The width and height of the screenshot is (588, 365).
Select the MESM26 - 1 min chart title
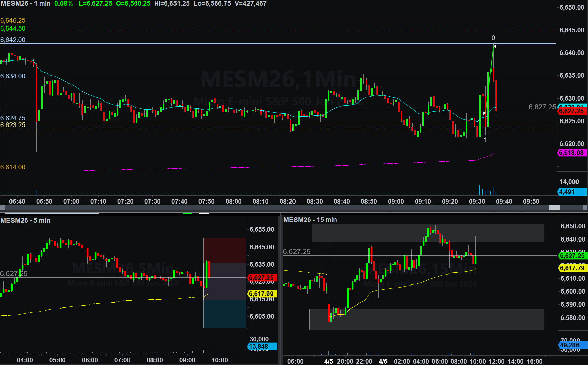(25, 4)
